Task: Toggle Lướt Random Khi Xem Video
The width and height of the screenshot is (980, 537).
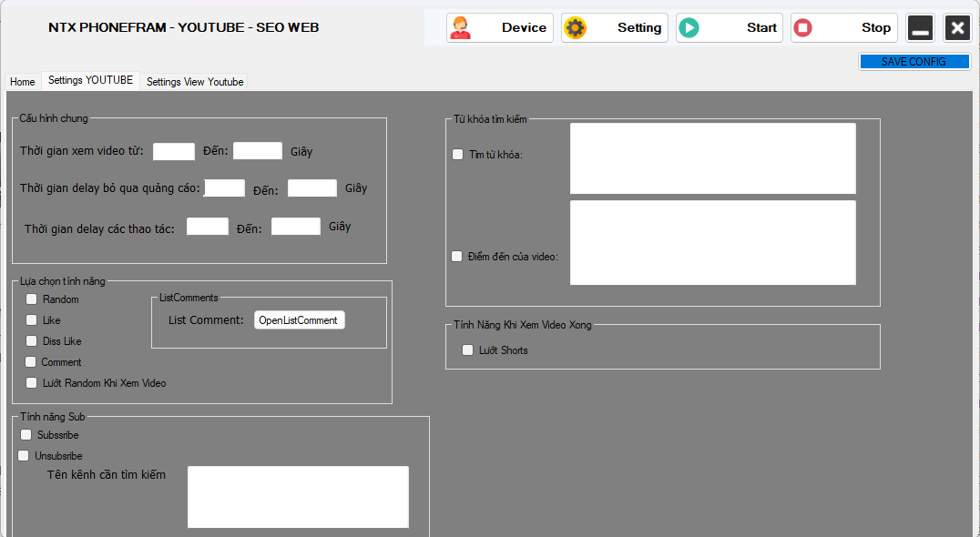Action: point(32,382)
